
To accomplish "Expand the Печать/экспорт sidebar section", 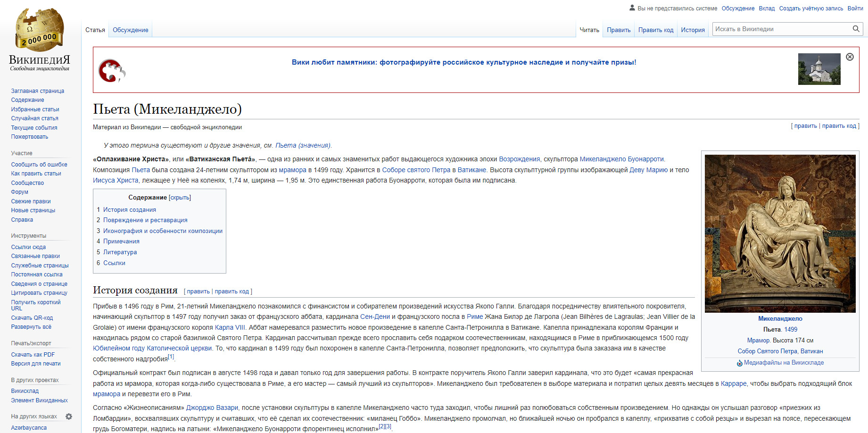I will coord(31,343).
